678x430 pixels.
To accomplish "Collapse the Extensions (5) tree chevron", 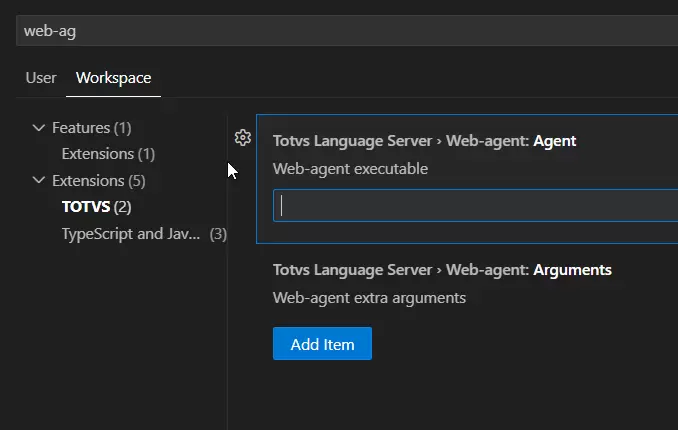I will (x=39, y=181).
